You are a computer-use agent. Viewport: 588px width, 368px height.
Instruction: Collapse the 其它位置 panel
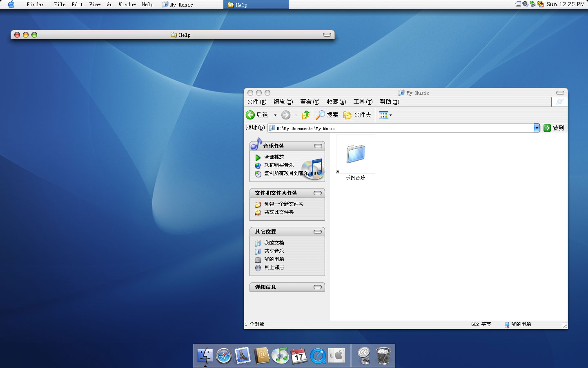(x=318, y=232)
